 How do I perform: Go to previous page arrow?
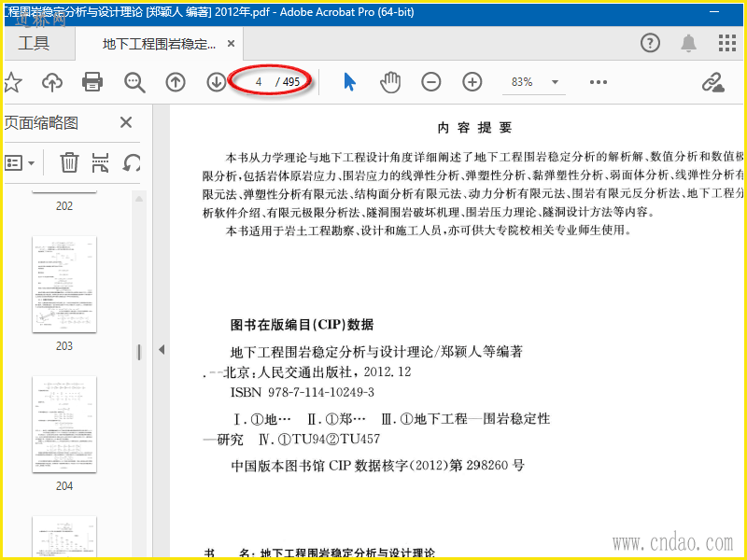(x=176, y=82)
